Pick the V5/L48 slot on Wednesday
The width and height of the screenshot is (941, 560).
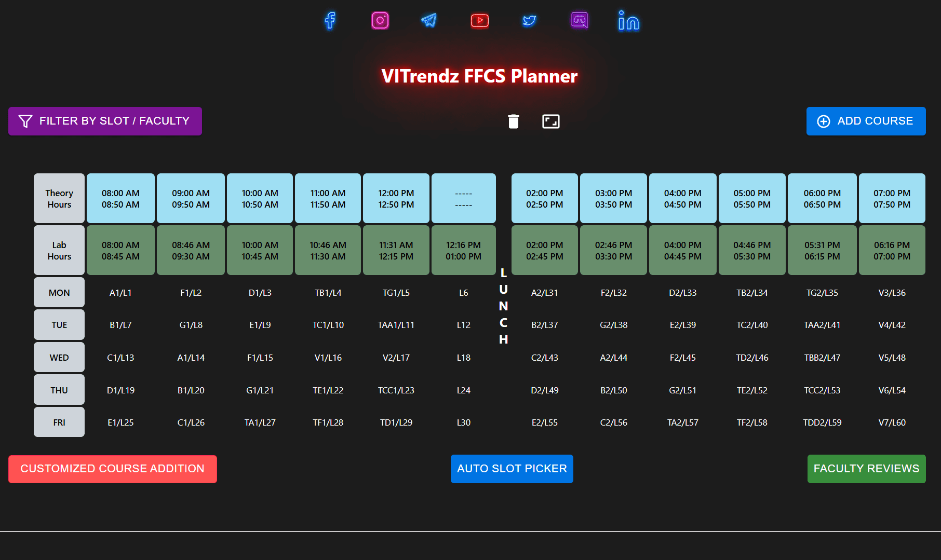pos(892,358)
